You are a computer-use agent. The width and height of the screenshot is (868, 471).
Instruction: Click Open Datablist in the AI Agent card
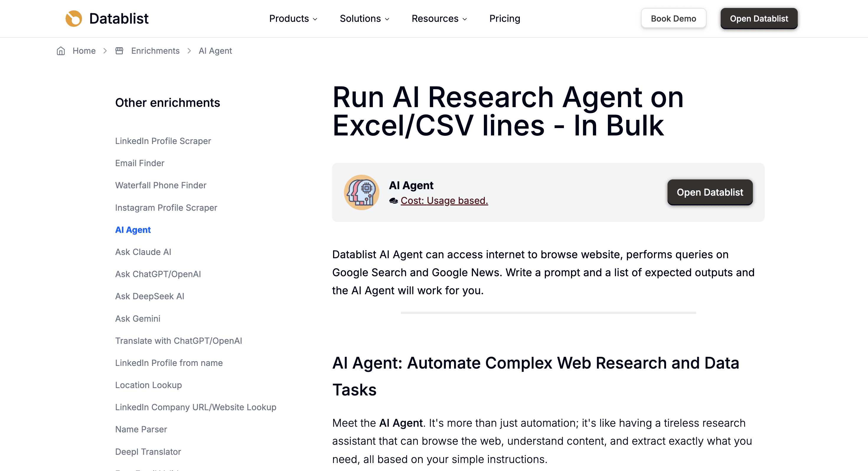point(710,192)
